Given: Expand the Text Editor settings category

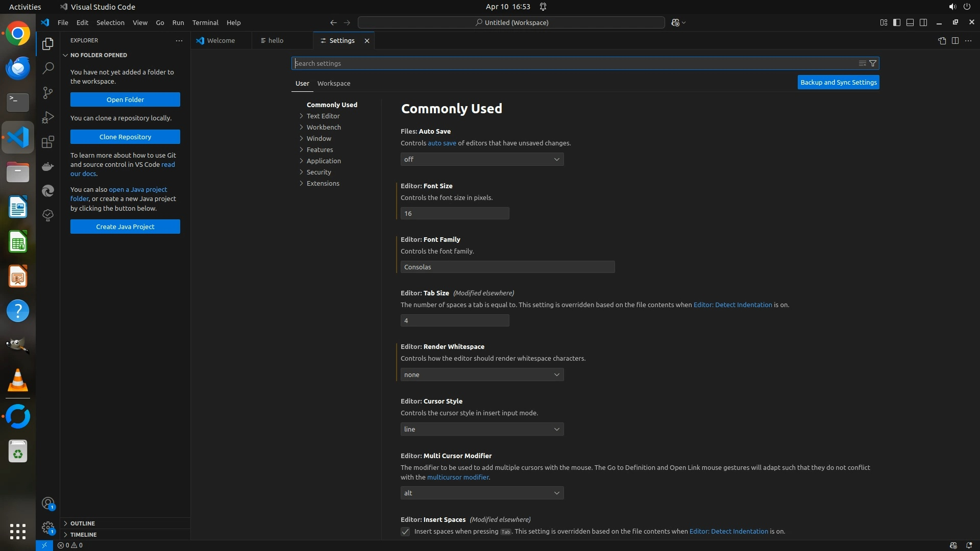Looking at the screenshot, I should coord(323,116).
